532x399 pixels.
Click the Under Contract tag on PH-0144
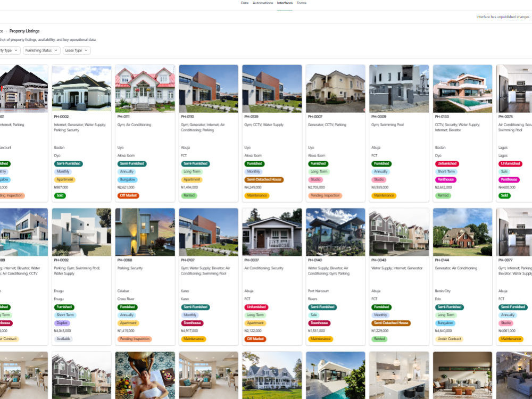click(449, 339)
